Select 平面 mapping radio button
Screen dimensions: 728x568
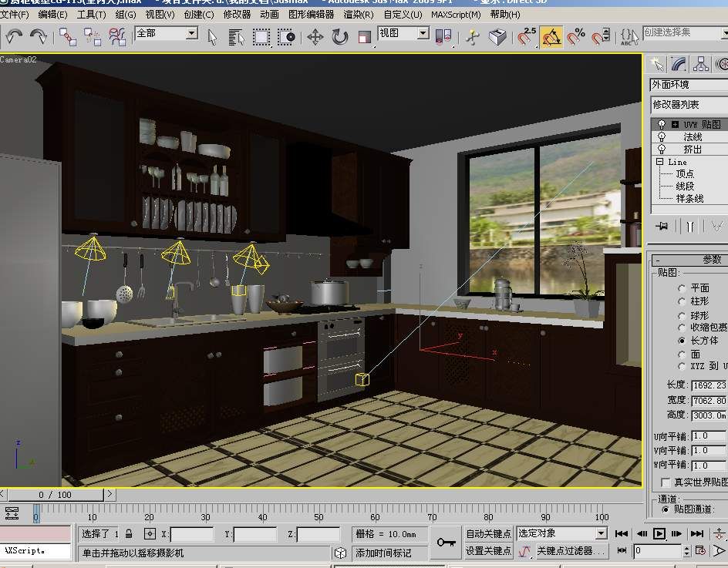click(x=682, y=288)
